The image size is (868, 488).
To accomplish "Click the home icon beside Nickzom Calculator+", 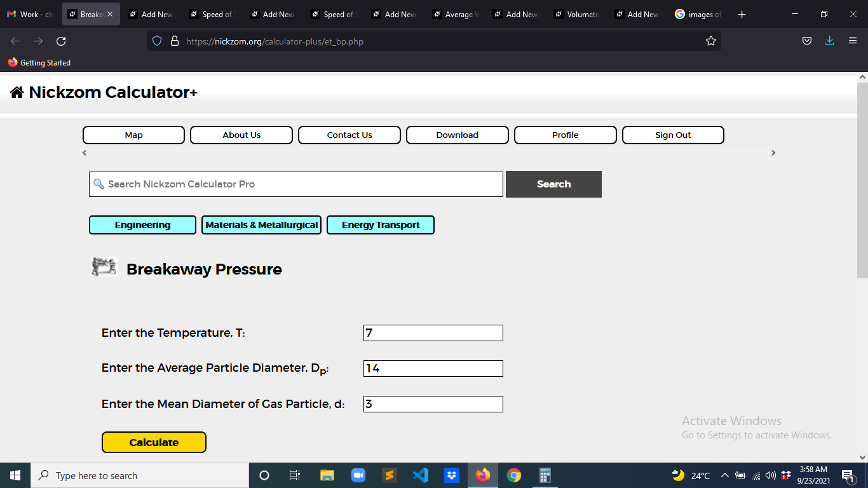I will coord(17,92).
